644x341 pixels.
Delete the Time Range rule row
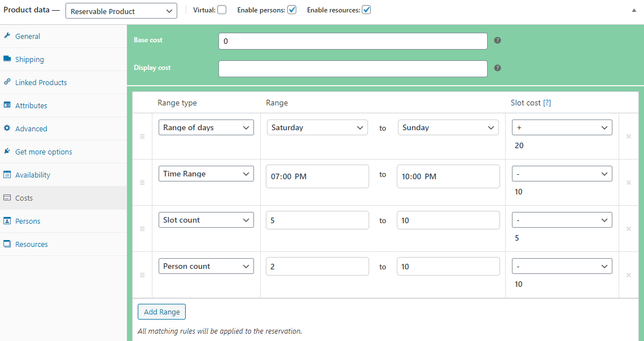[x=628, y=183]
